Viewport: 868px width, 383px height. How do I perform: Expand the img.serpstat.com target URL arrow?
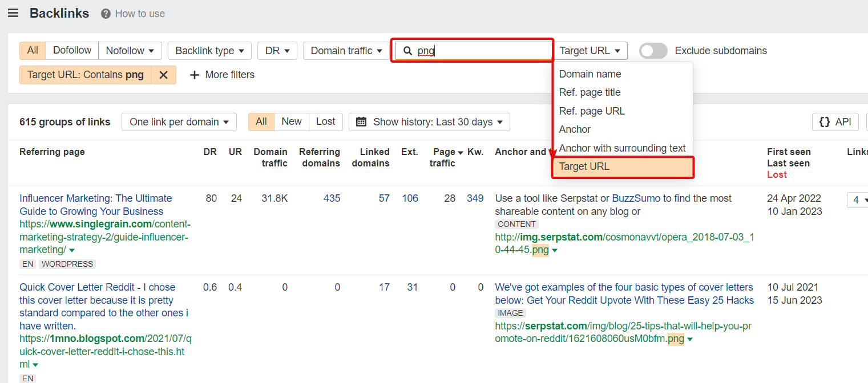pos(555,250)
